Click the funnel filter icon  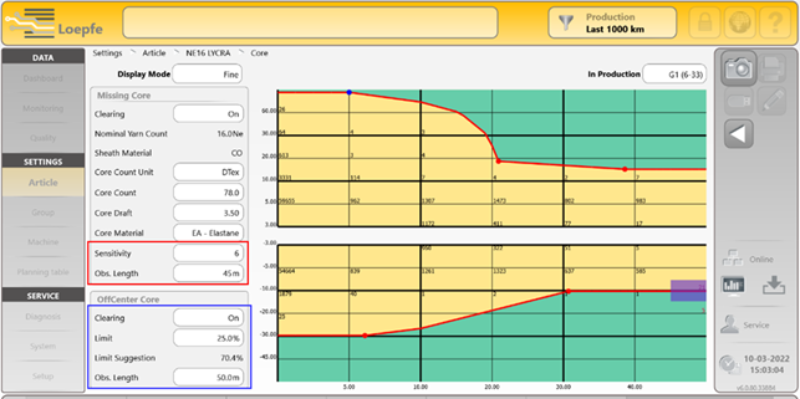coord(566,22)
